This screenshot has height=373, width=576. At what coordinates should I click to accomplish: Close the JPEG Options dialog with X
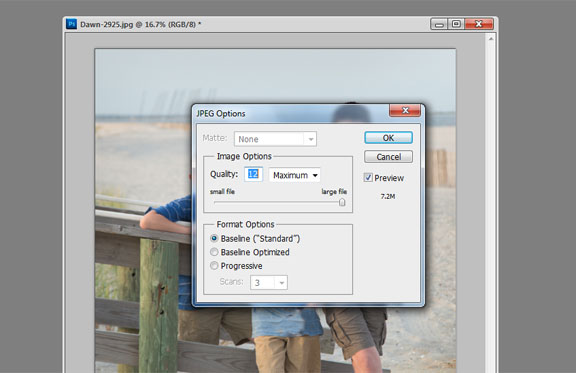405,110
